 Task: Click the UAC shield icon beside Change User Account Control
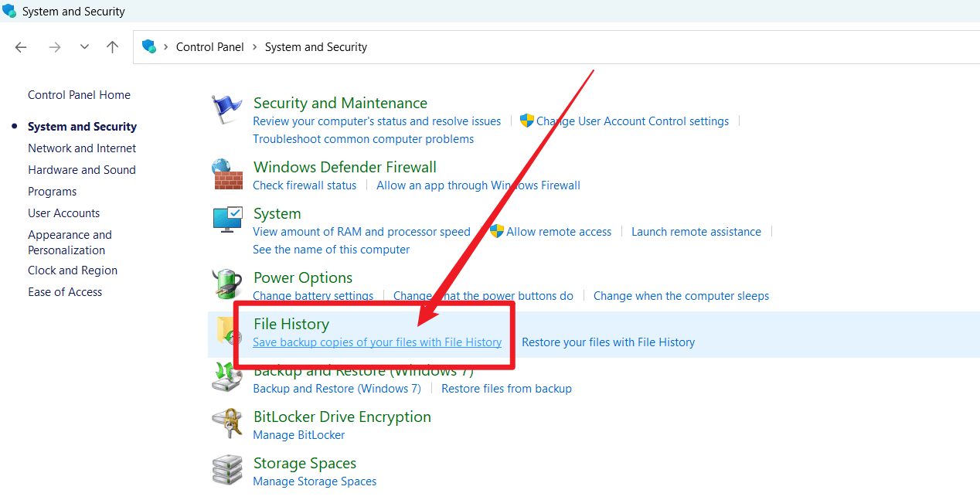click(527, 121)
